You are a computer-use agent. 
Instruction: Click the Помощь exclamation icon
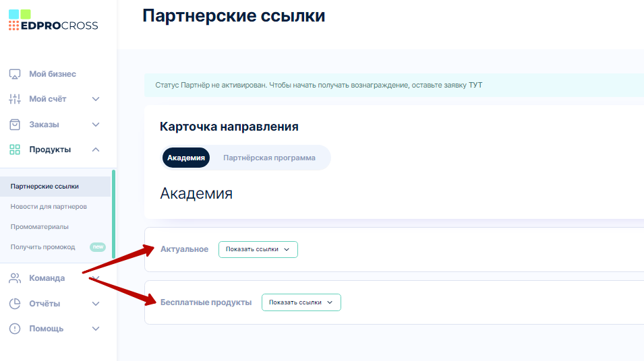click(15, 329)
